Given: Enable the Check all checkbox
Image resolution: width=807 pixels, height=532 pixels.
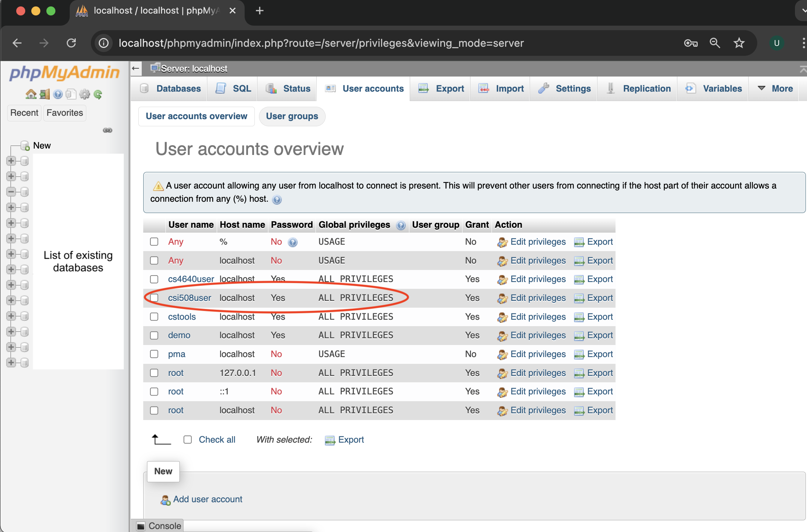Looking at the screenshot, I should pos(188,440).
